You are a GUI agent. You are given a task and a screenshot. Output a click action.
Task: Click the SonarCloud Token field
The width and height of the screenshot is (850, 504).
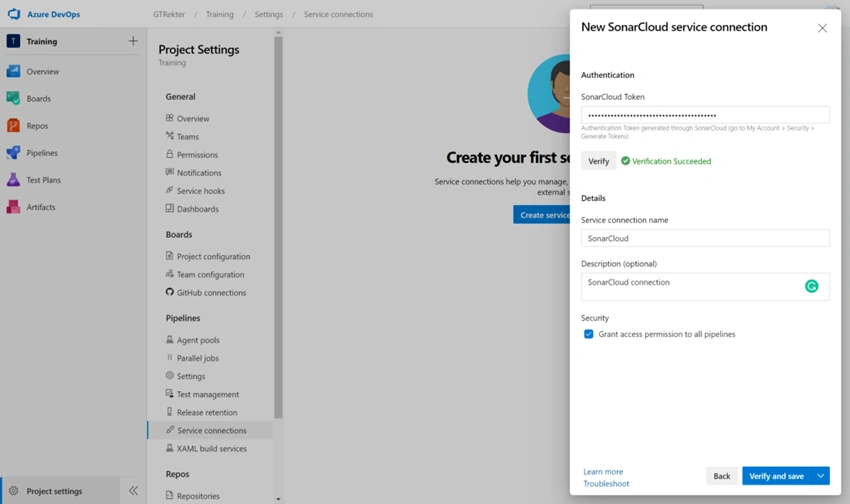tap(705, 115)
